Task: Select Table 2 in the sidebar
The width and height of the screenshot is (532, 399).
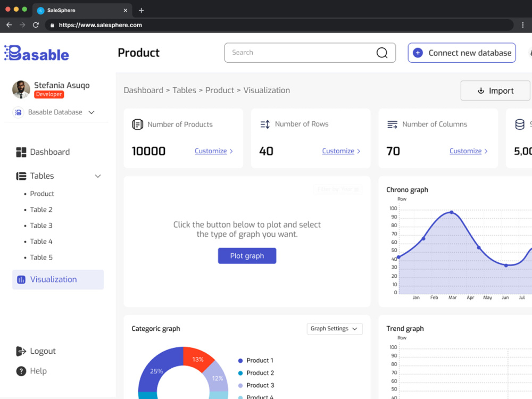Action: point(41,210)
